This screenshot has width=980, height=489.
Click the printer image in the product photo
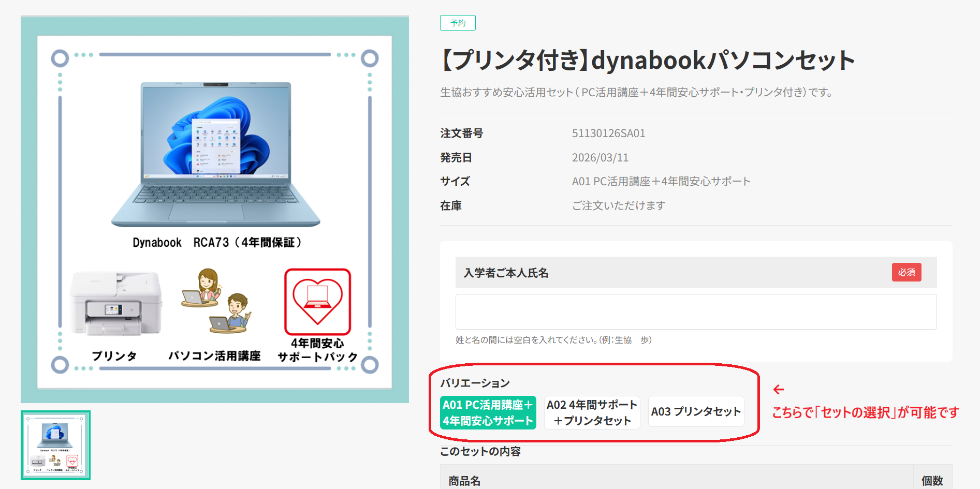click(x=116, y=302)
